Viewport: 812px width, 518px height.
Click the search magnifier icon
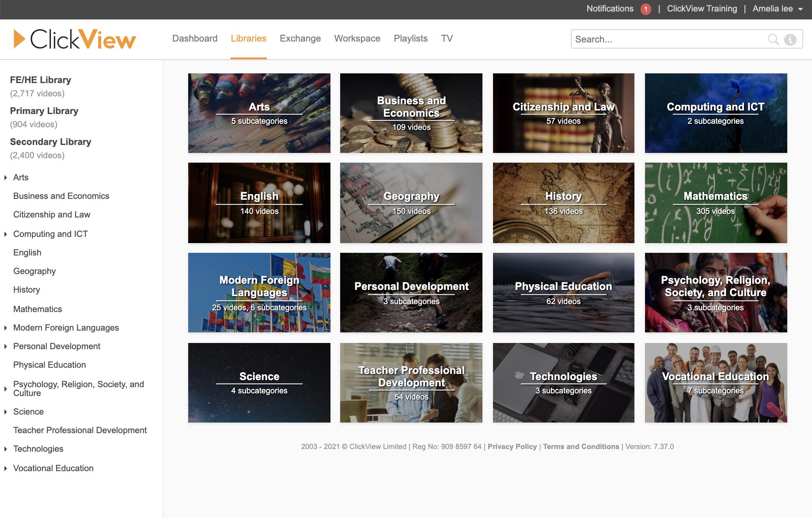773,39
